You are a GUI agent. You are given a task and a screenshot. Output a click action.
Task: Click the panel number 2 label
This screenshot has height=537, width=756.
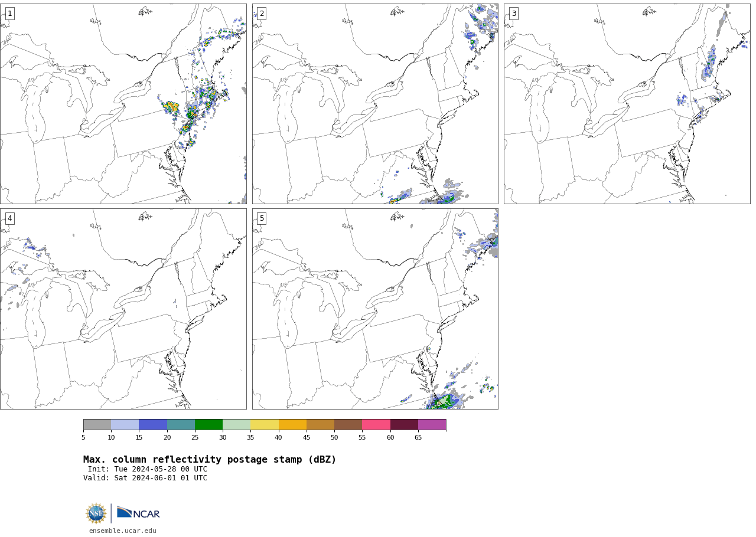coord(262,14)
